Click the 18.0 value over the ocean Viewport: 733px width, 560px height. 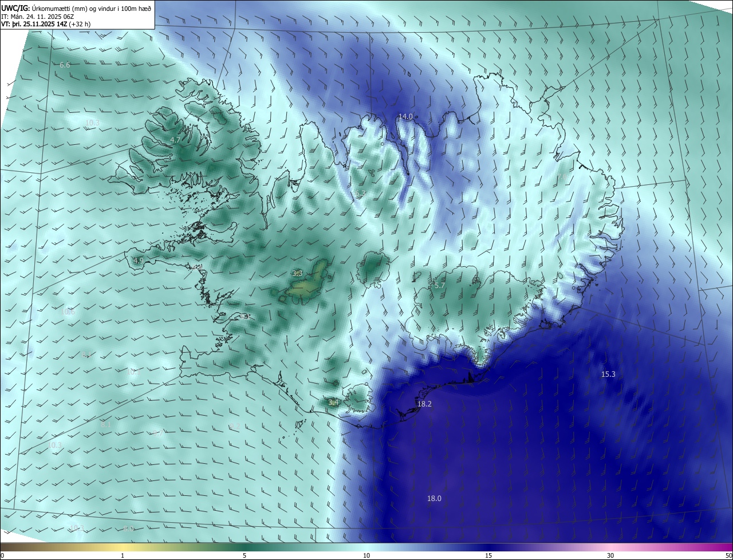point(434,498)
